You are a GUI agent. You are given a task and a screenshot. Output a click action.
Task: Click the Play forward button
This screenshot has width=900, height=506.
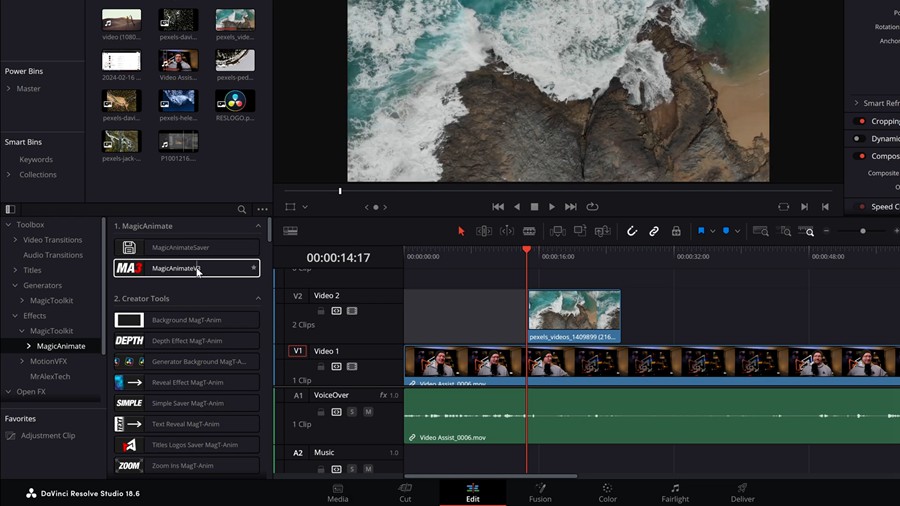[552, 207]
